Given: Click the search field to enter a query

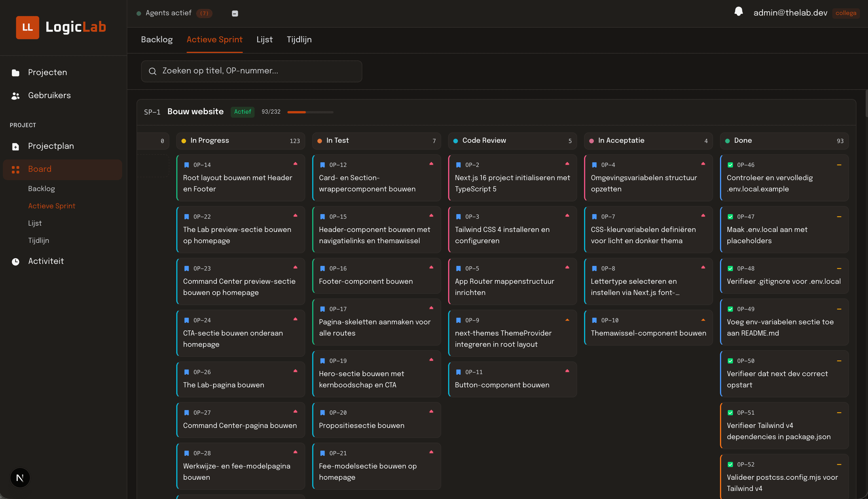Looking at the screenshot, I should (251, 71).
